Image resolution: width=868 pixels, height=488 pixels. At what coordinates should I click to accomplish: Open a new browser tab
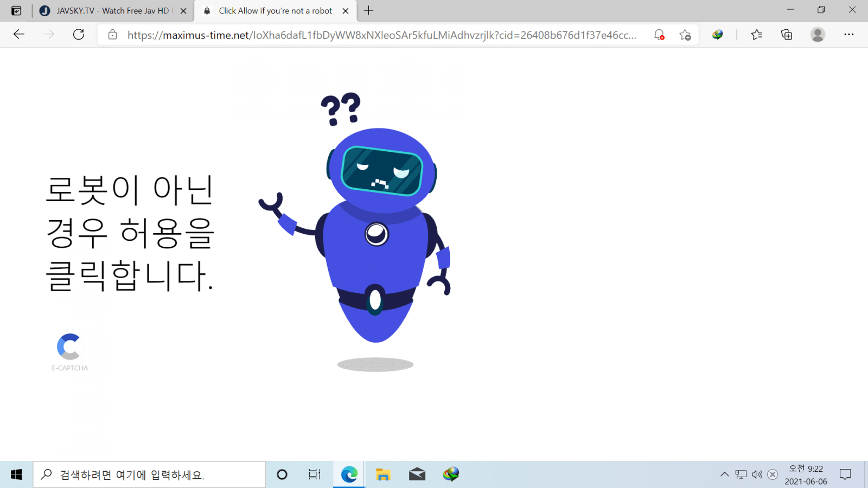pos(369,10)
